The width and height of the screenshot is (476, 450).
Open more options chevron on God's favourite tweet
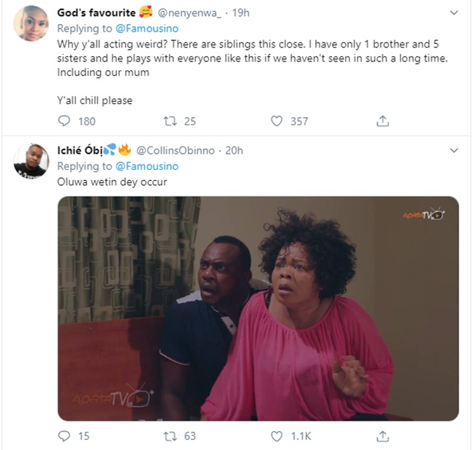pyautogui.click(x=453, y=14)
